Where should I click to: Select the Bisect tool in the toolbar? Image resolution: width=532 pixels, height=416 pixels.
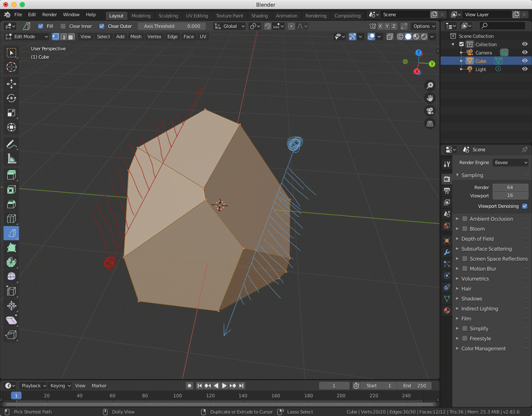pyautogui.click(x=11, y=233)
